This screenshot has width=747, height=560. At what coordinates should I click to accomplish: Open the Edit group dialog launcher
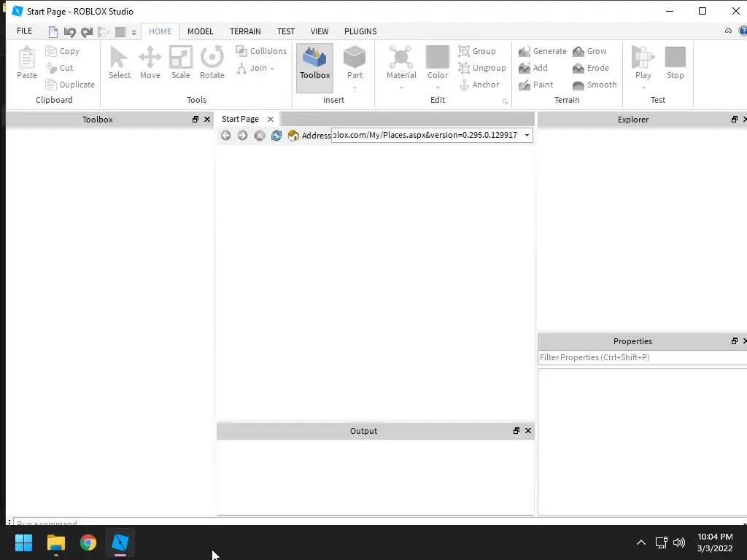pyautogui.click(x=505, y=101)
